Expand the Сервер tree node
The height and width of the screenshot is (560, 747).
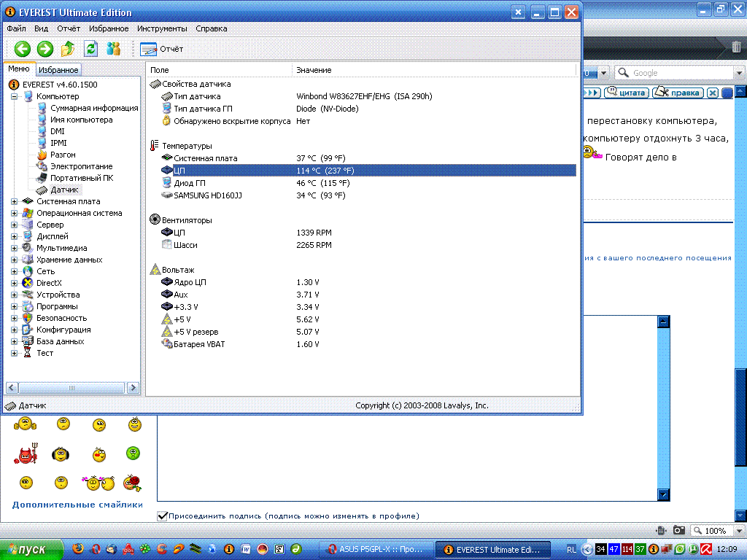[x=15, y=225]
